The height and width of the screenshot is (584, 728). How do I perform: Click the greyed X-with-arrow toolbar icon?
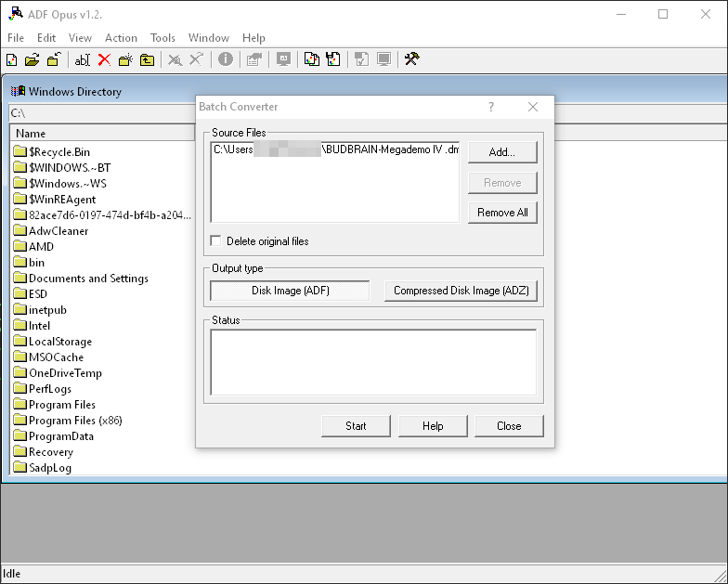[x=197, y=59]
